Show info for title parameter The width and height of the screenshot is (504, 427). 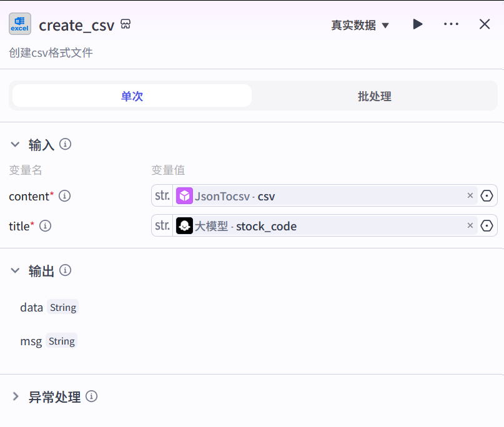46,226
